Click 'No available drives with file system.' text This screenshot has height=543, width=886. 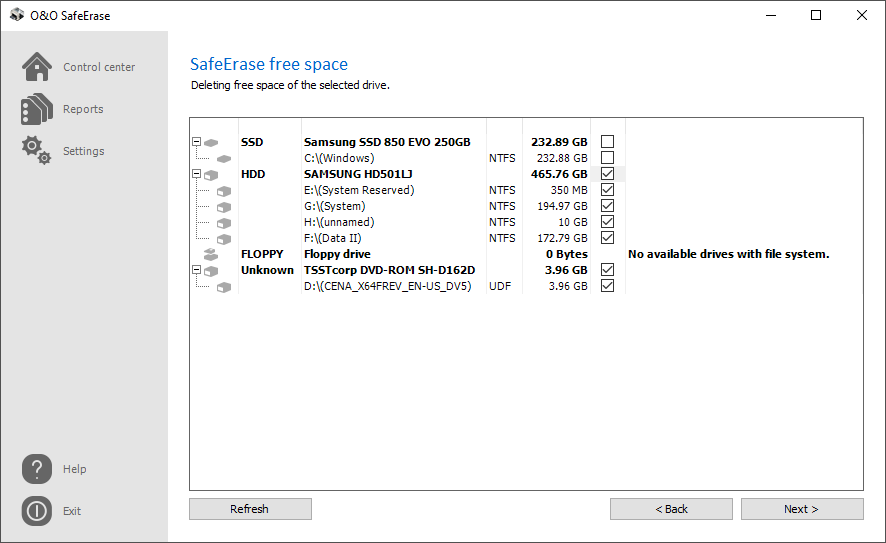(728, 254)
